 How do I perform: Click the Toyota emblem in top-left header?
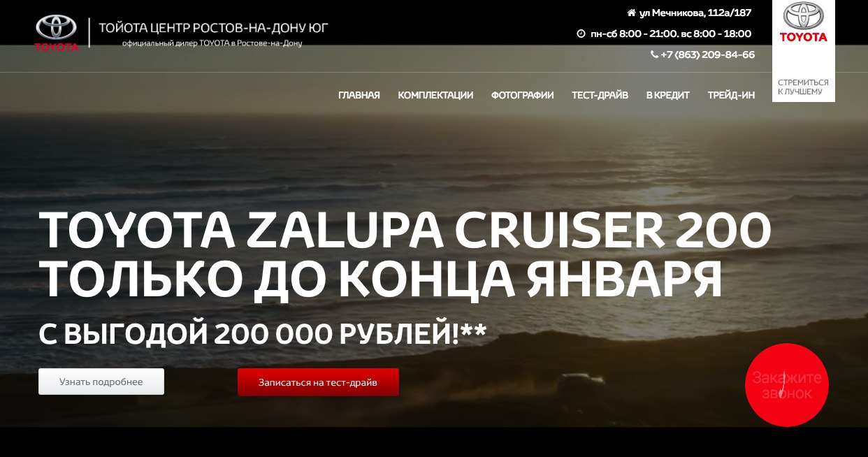point(57,32)
